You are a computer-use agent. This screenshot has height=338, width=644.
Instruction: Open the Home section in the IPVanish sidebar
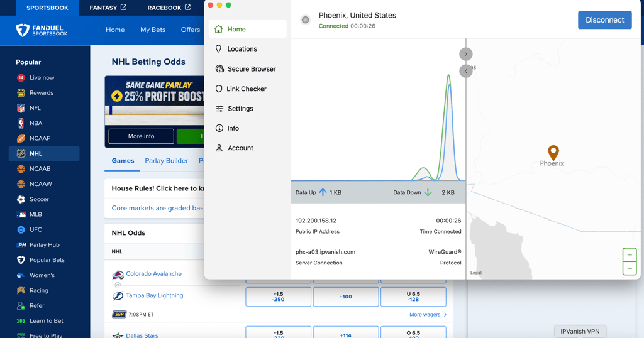247,29
